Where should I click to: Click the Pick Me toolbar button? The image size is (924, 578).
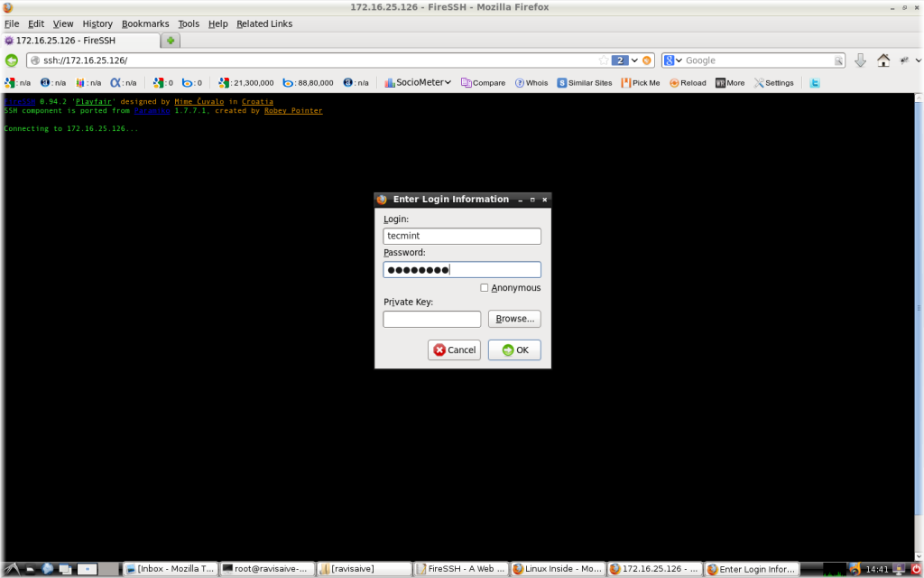coord(641,82)
